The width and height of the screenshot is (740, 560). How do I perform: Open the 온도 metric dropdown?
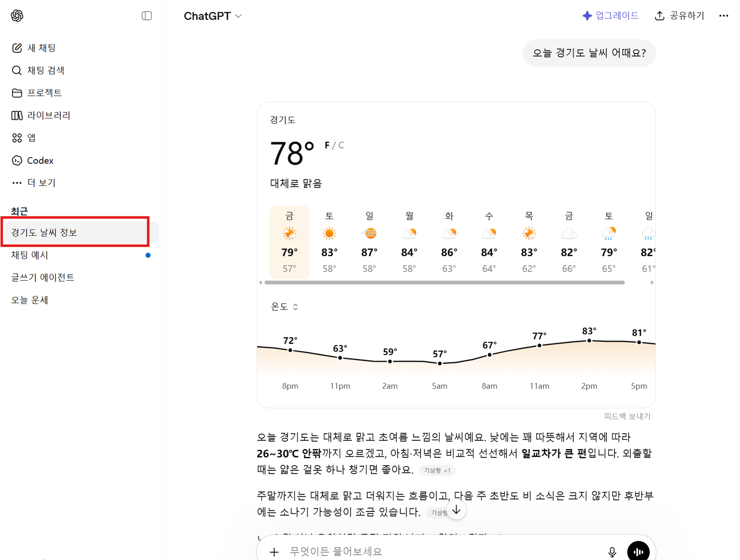click(284, 307)
